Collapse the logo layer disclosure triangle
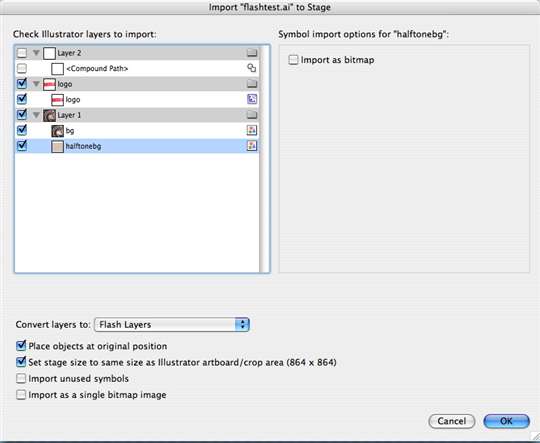540x443 pixels. tap(36, 84)
